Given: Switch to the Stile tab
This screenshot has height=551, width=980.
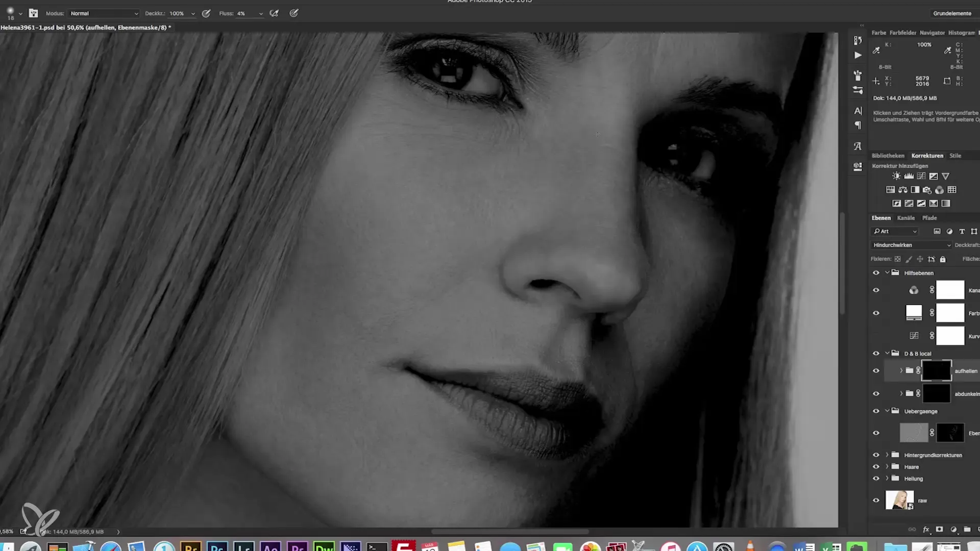Looking at the screenshot, I should pos(955,156).
